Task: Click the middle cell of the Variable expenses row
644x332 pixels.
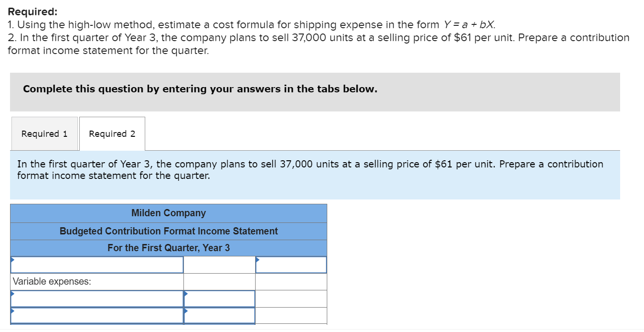Action: (x=218, y=281)
